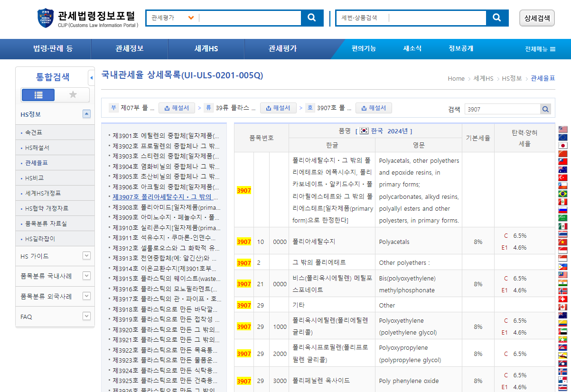
Task: Expand the HS 가이드 sidebar section
Action: pos(86,256)
